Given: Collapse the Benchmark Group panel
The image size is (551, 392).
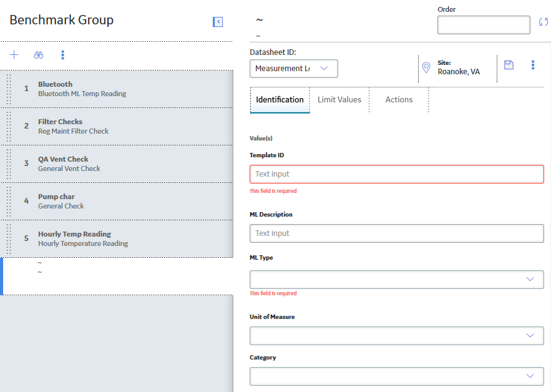Looking at the screenshot, I should click(x=218, y=22).
